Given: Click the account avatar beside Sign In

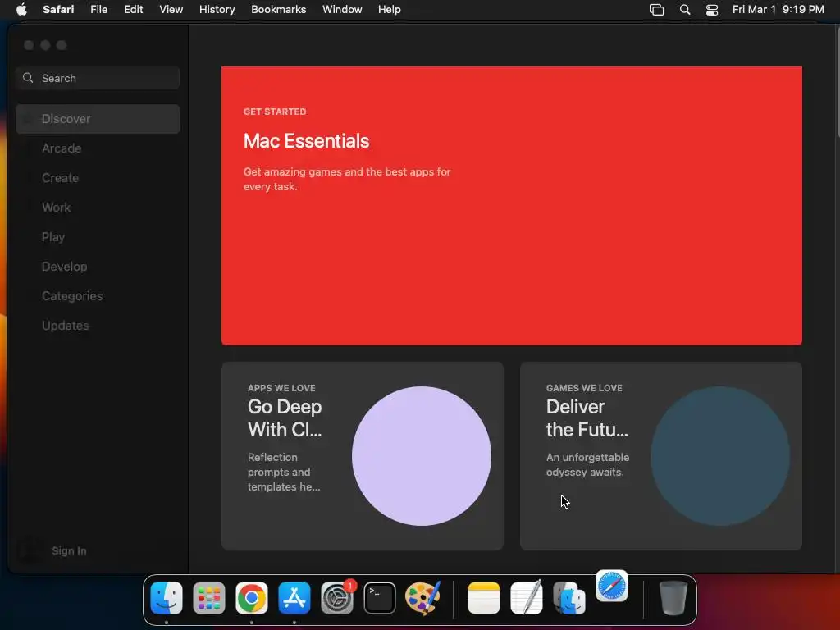Looking at the screenshot, I should [29, 550].
